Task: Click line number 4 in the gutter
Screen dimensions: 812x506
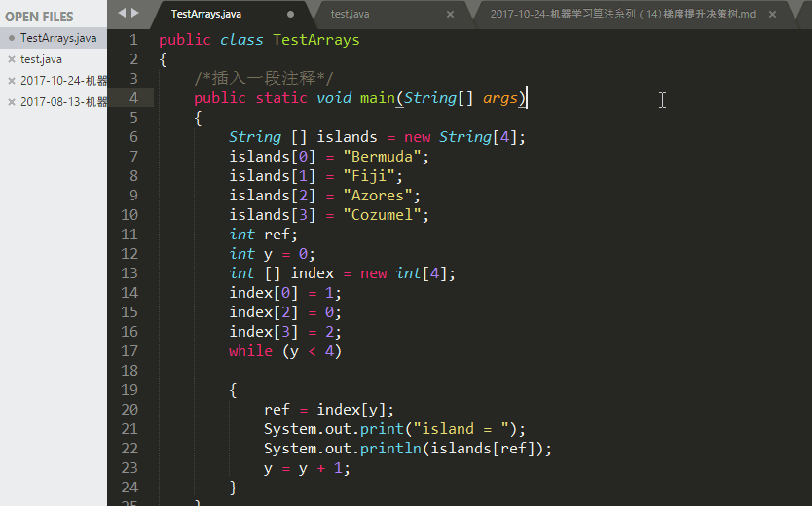Action: [133, 98]
